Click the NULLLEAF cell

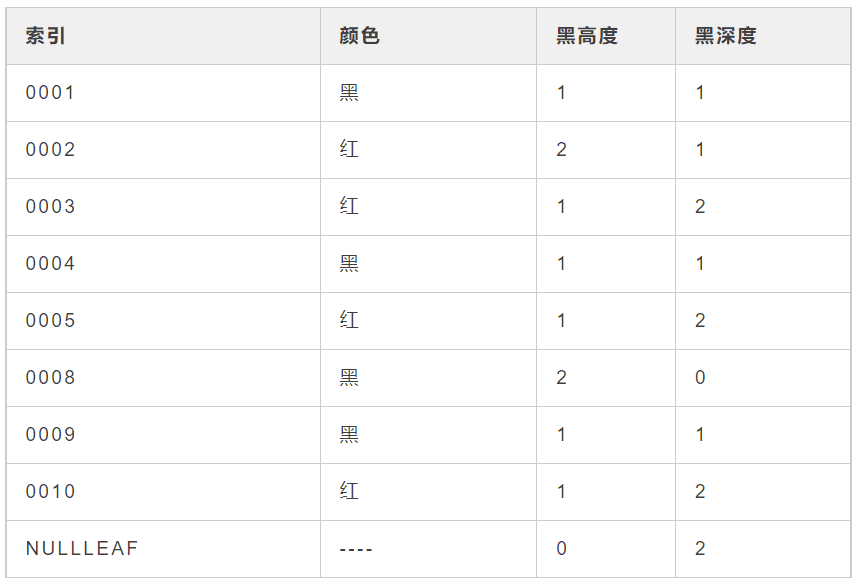tap(82, 549)
